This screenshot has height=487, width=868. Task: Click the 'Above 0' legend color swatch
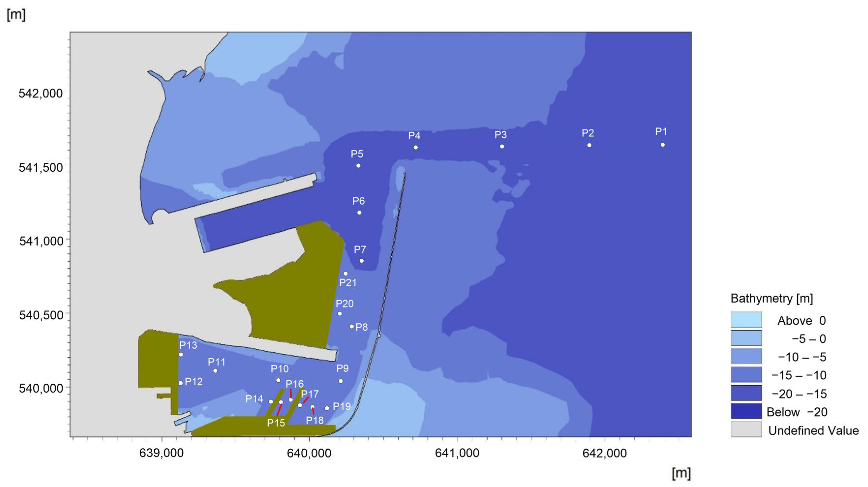coord(746,320)
